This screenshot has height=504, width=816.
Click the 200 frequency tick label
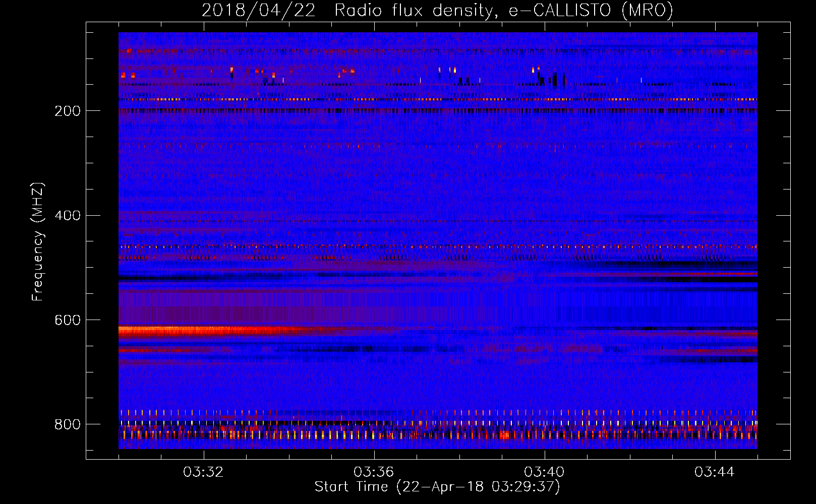click(67, 111)
